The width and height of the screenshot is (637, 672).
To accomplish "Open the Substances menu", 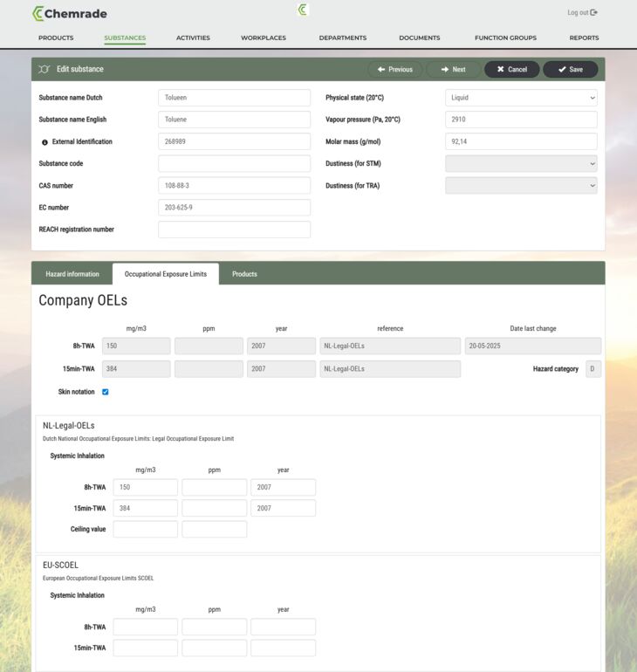I will pyautogui.click(x=125, y=38).
